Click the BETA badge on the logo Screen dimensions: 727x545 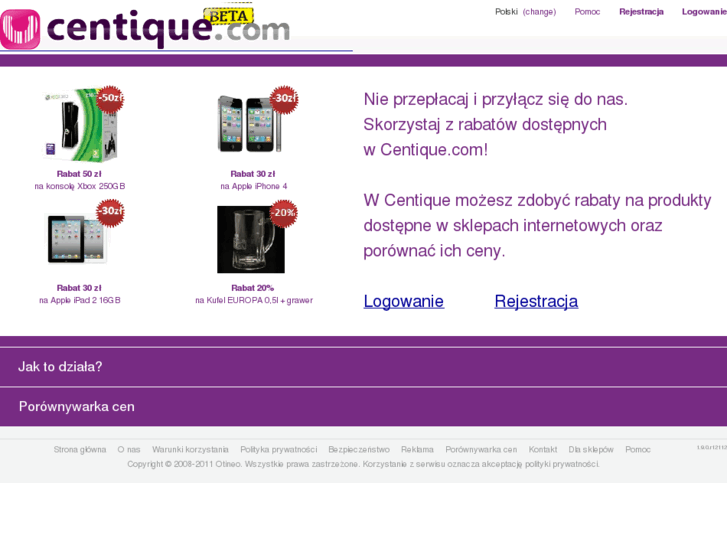tap(229, 16)
